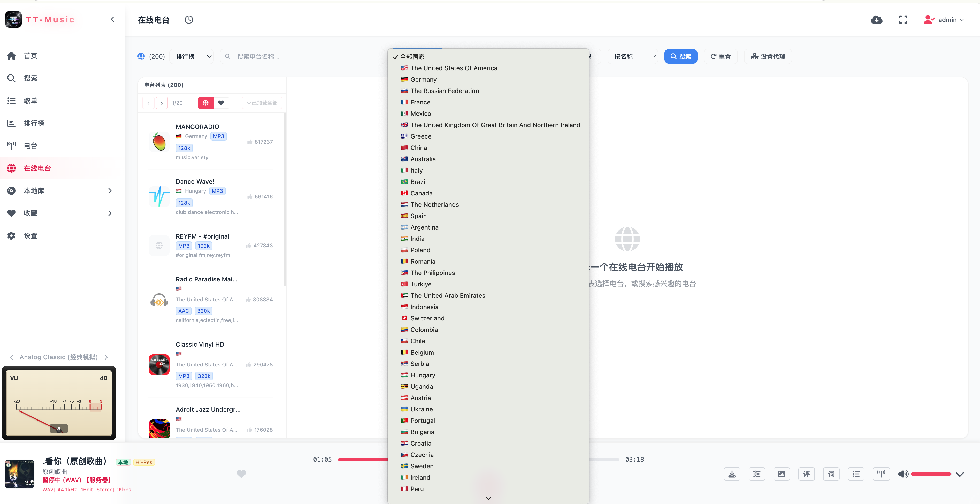The width and height of the screenshot is (980, 504).
Task: Select the MANGORADIO station
Action: tap(211, 142)
